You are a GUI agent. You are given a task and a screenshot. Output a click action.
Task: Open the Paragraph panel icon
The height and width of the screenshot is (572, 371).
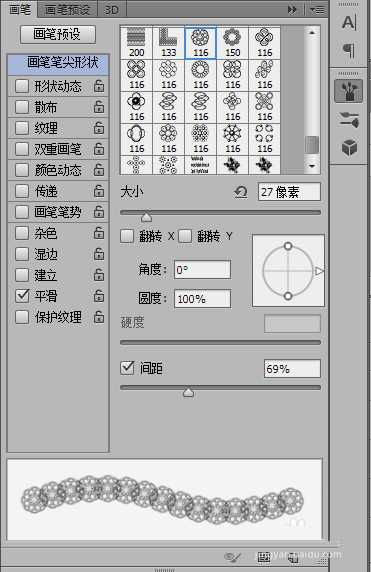click(349, 50)
